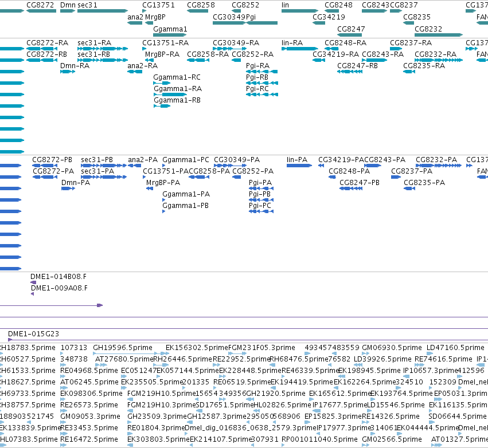Screen dimensions: 488x448
Task: Select the CG8237-PA protein label
Action: pyautogui.click(x=412, y=171)
